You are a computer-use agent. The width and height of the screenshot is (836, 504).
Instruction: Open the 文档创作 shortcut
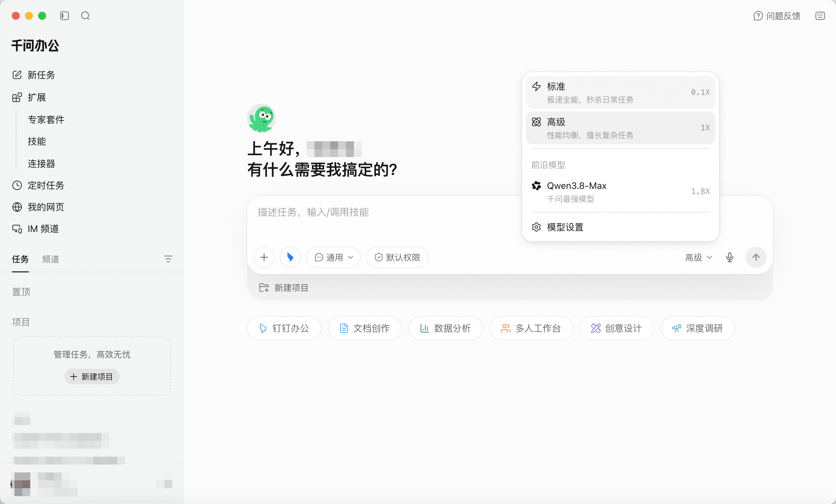pos(365,328)
